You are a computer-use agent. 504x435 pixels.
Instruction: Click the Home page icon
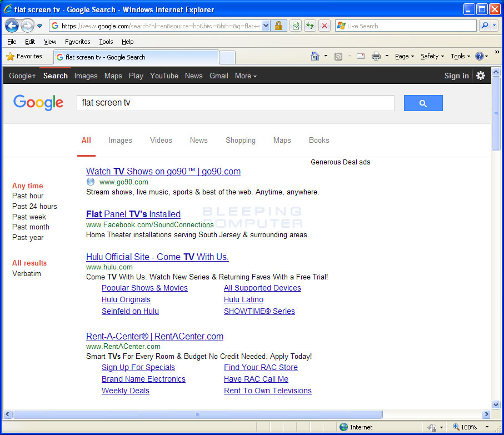click(315, 56)
